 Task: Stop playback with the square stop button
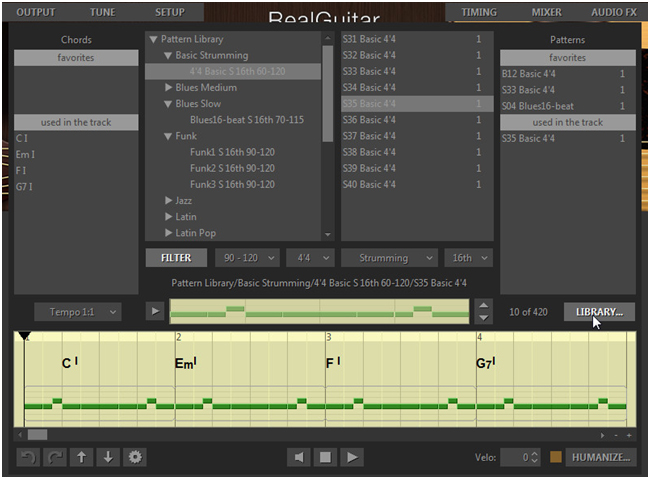(325, 457)
